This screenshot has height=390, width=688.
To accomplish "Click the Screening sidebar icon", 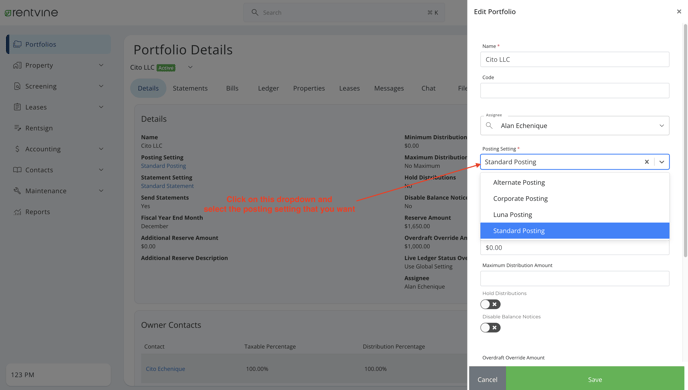I will tap(18, 86).
